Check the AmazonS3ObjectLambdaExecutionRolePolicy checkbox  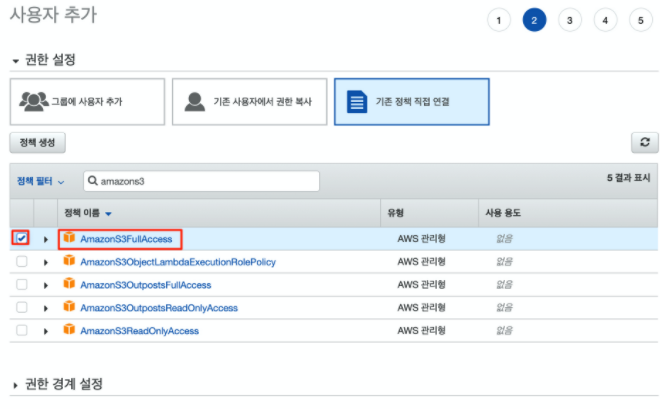[x=21, y=261]
